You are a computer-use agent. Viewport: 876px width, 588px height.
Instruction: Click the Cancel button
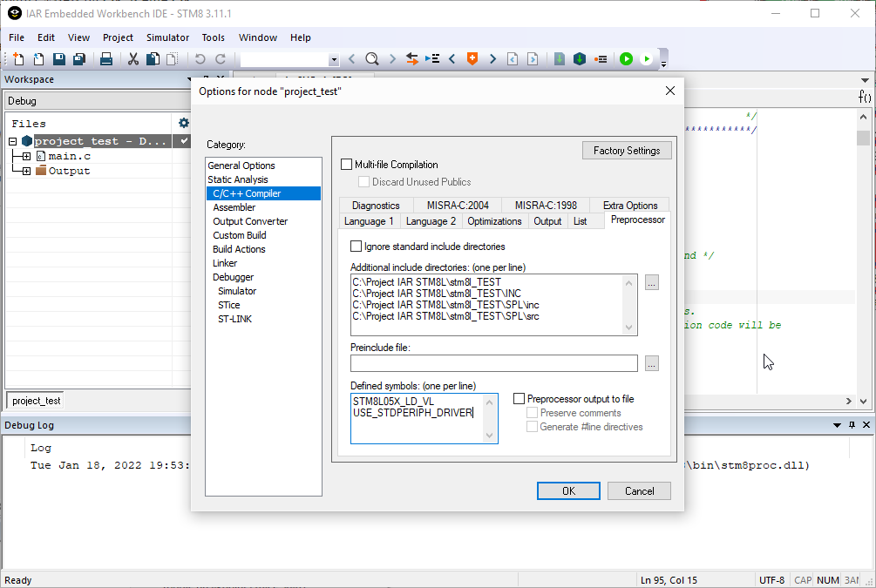639,490
